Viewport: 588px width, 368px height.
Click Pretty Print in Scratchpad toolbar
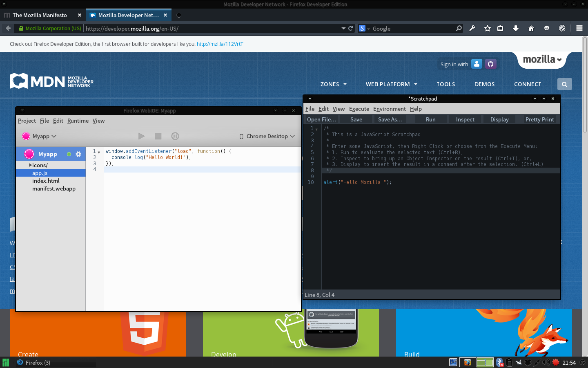point(539,119)
